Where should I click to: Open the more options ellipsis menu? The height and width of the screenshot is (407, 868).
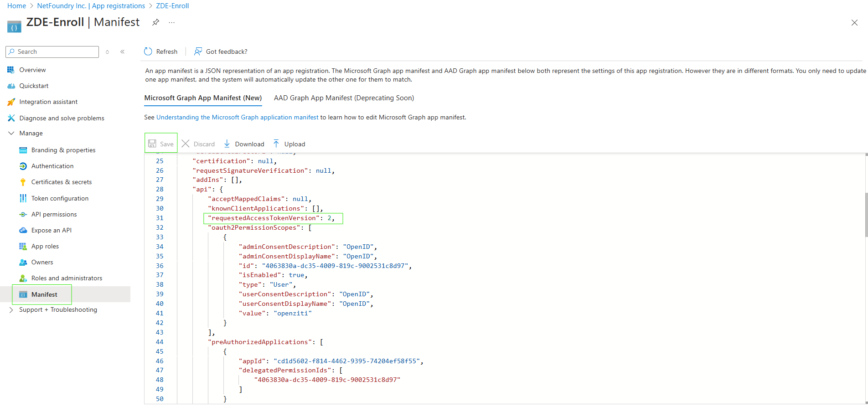click(171, 22)
